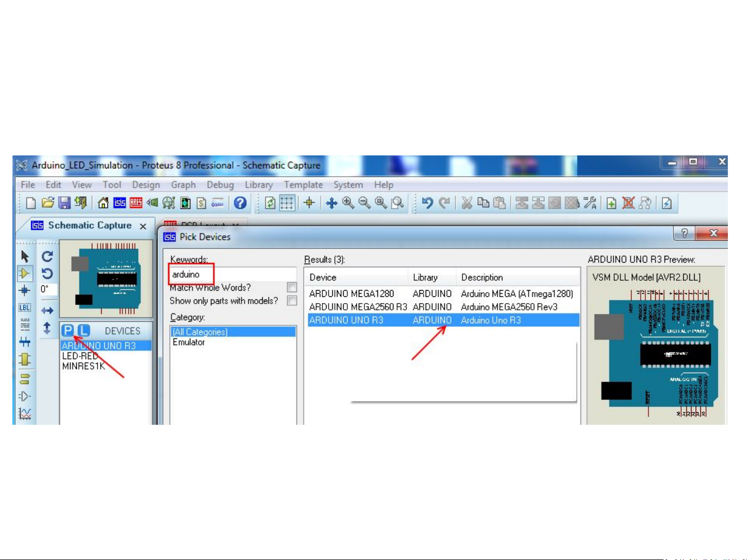Add a new sheet with green plus icon
This screenshot has height=560, width=747.
click(612, 203)
